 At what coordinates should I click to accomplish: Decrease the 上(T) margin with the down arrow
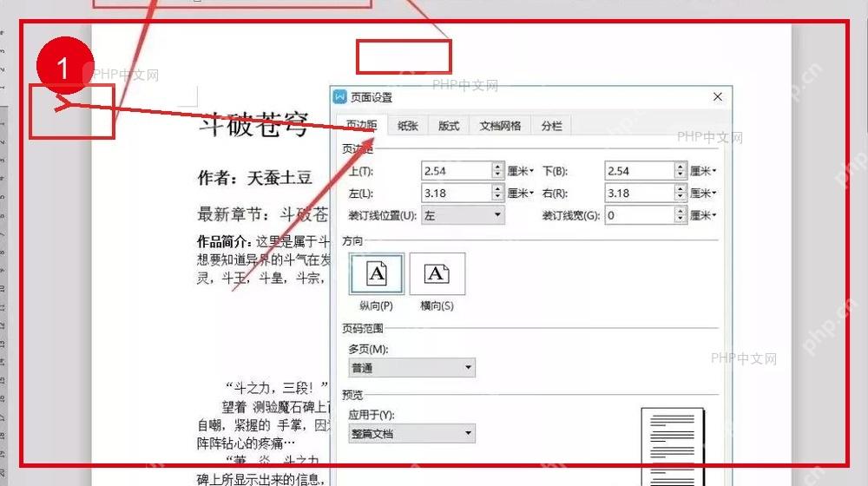pos(497,175)
